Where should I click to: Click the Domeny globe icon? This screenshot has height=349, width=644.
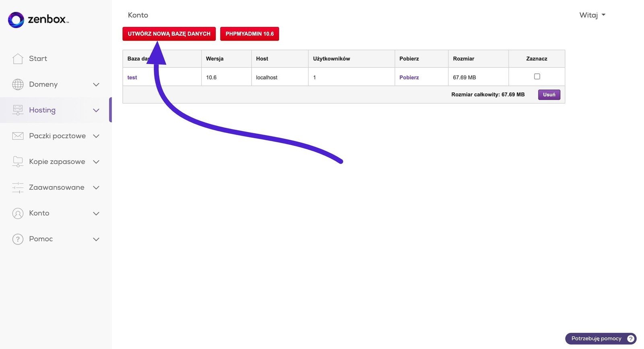(18, 85)
